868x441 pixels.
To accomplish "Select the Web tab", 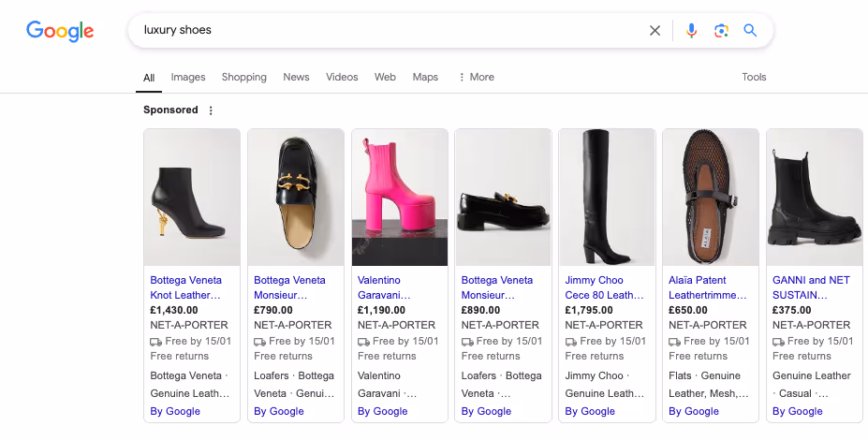I will pyautogui.click(x=385, y=77).
